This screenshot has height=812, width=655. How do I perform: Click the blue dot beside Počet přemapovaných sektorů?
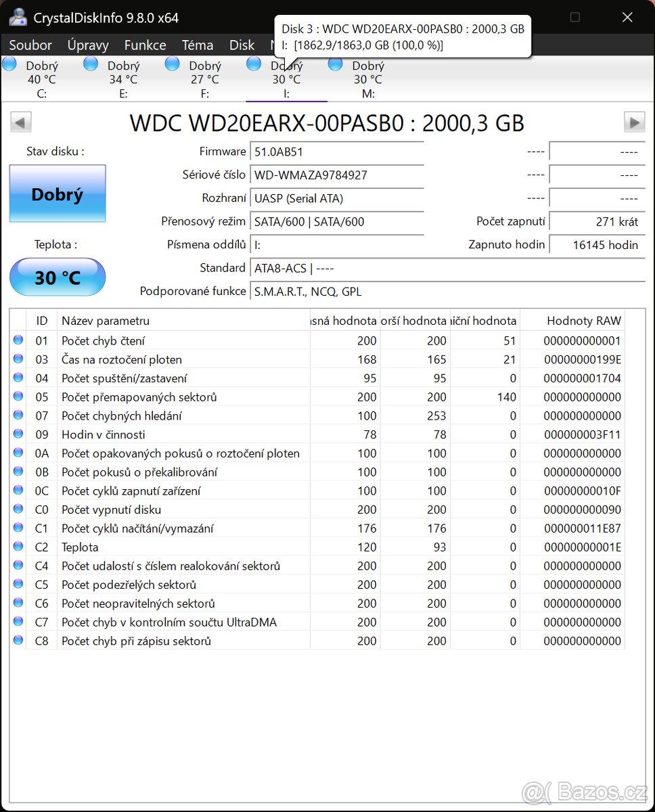[18, 397]
